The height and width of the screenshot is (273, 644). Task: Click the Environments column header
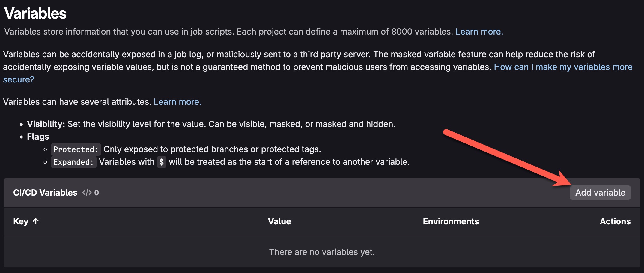(x=451, y=221)
